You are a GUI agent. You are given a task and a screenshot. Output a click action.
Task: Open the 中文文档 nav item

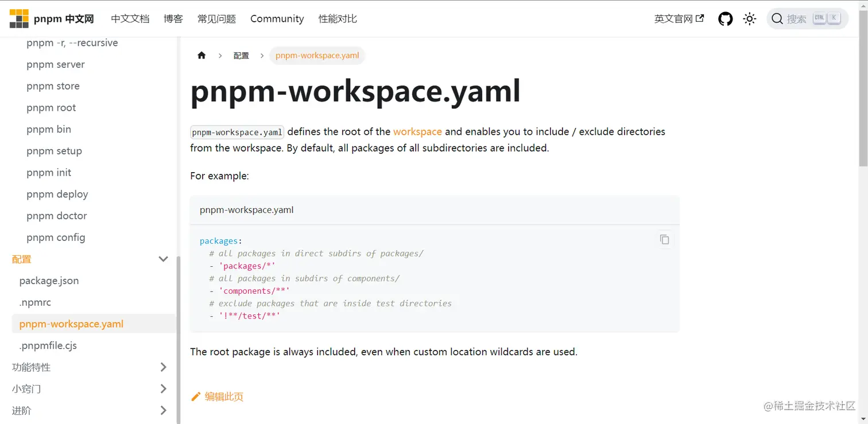tap(130, 19)
